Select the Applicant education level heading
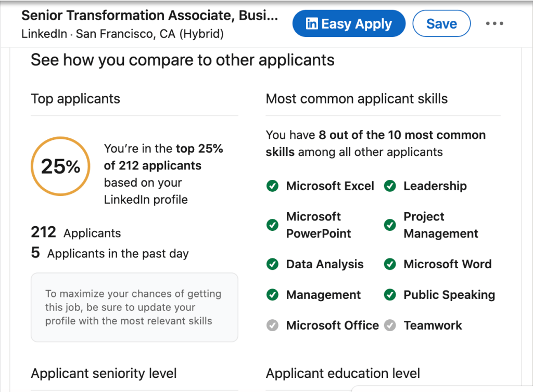 pos(342,373)
